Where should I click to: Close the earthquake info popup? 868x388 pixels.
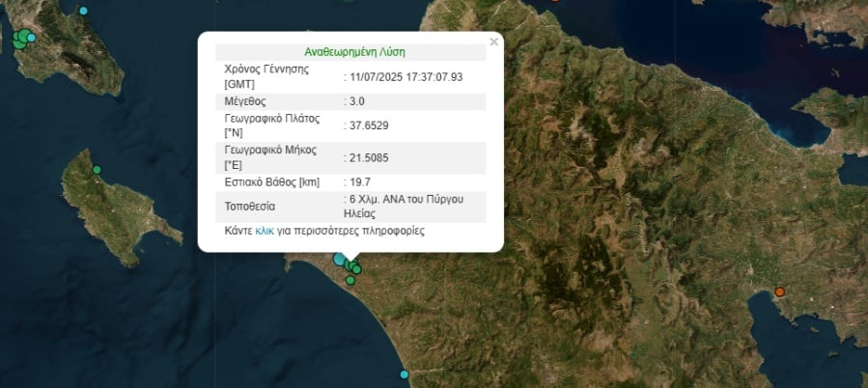pyautogui.click(x=493, y=42)
